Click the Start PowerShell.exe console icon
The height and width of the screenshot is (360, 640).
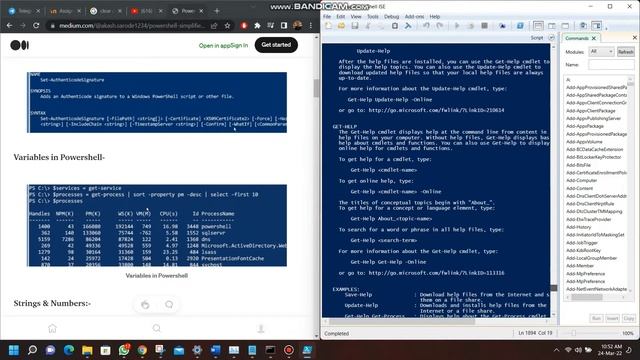pos(520,26)
